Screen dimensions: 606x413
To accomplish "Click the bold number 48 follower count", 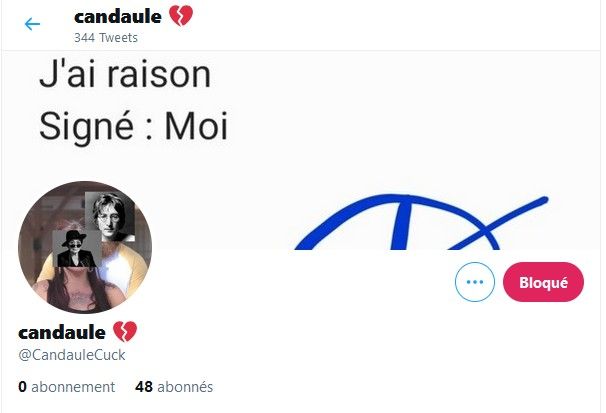I will [144, 387].
